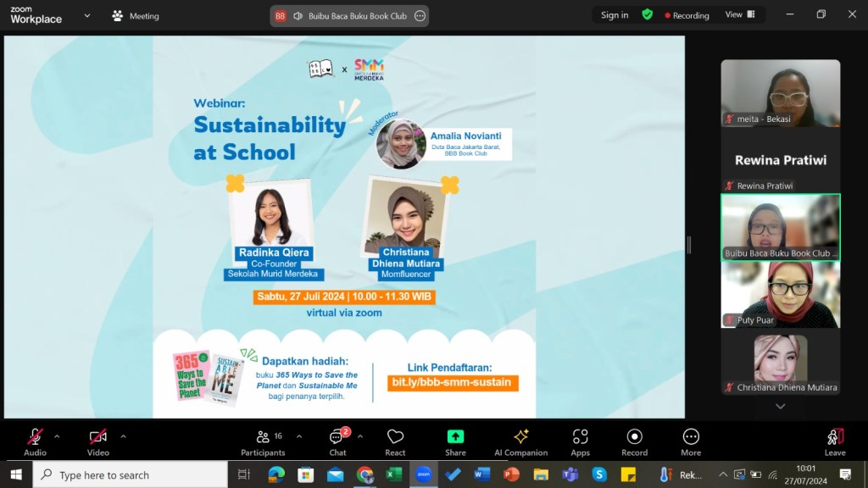The image size is (868, 488).
Task: Leave the meeting
Action: [835, 441]
